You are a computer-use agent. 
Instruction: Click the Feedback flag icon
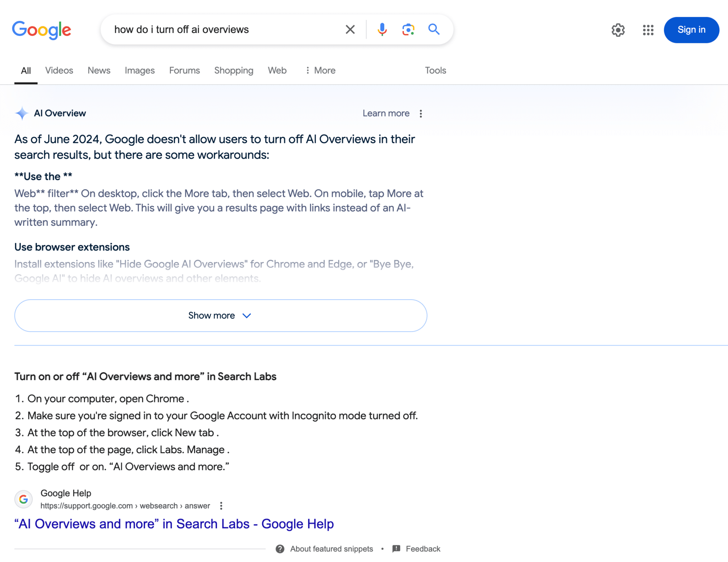click(396, 549)
